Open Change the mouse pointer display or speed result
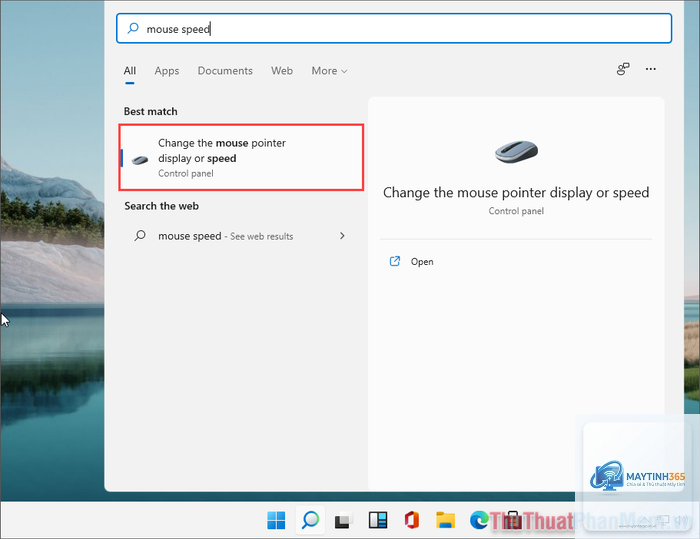 point(241,158)
